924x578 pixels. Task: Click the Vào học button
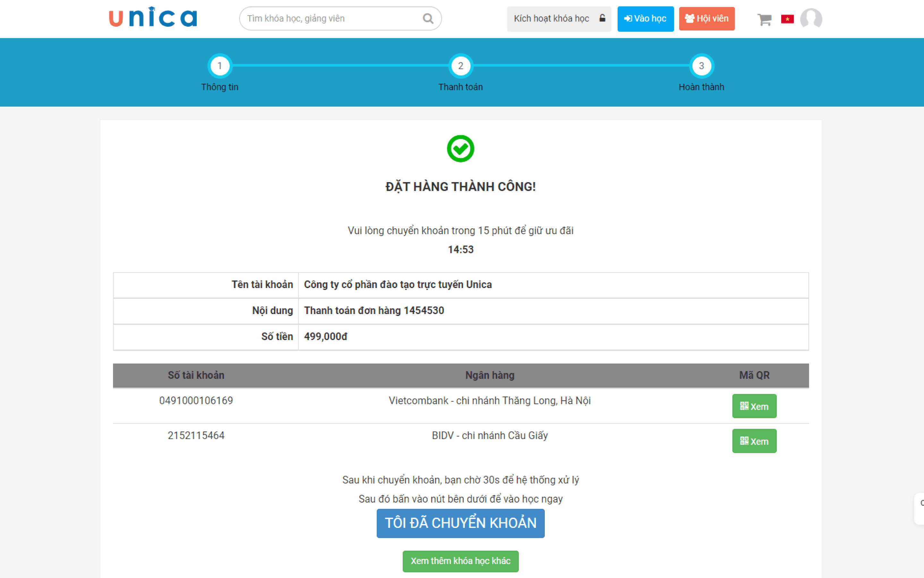pos(645,19)
